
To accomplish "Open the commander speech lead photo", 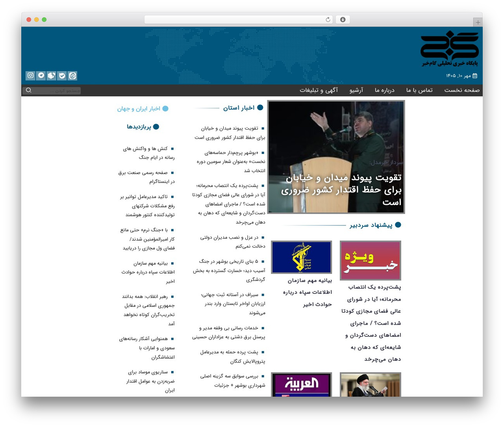I will pos(336,157).
